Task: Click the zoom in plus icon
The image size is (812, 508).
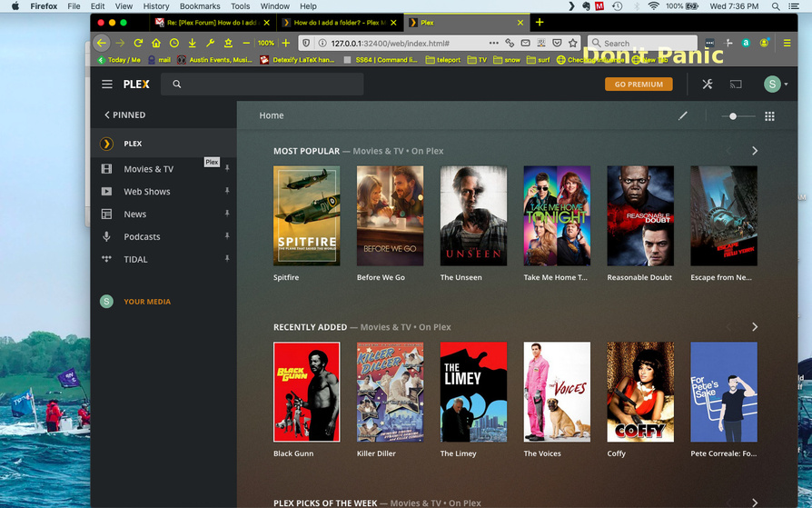Action: point(285,43)
